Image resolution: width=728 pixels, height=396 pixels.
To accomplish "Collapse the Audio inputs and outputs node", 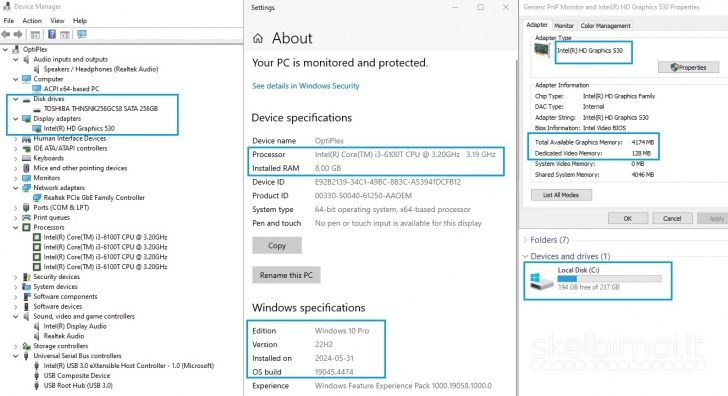I will (x=15, y=59).
